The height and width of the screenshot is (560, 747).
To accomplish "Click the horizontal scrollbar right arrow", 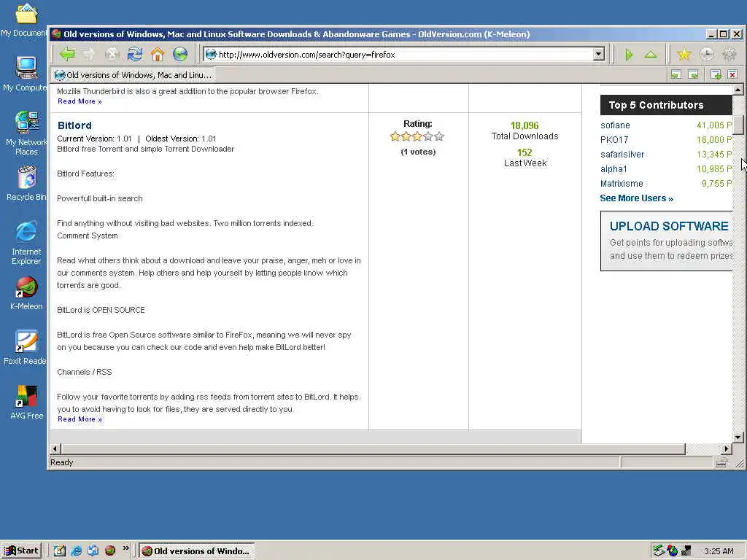I will [727, 448].
